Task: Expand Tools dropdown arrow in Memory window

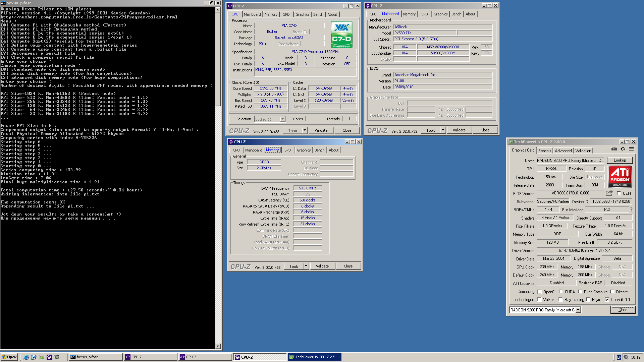Action: click(x=306, y=266)
